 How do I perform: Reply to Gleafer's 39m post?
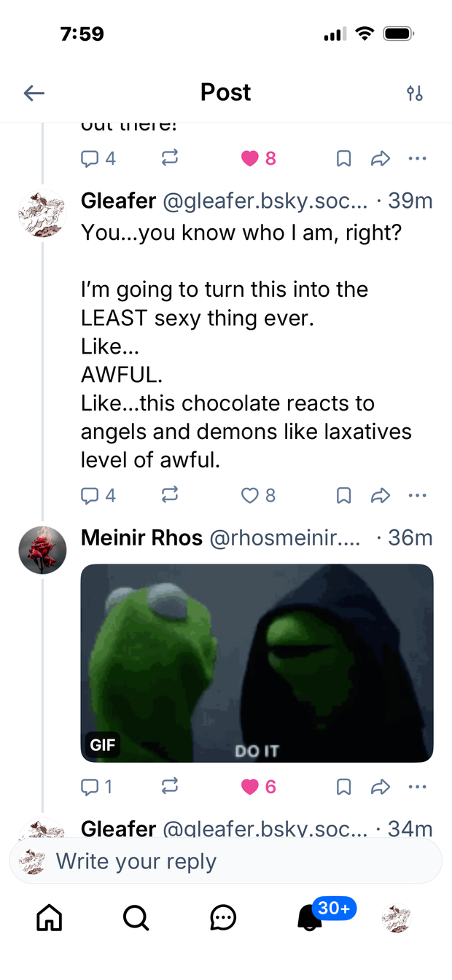(90, 496)
